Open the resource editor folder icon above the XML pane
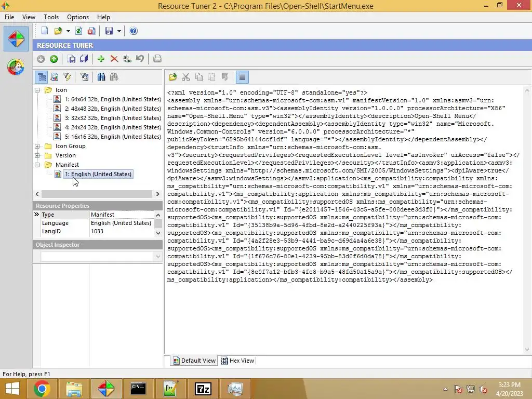Viewport: 532px width, 399px height. pyautogui.click(x=173, y=77)
